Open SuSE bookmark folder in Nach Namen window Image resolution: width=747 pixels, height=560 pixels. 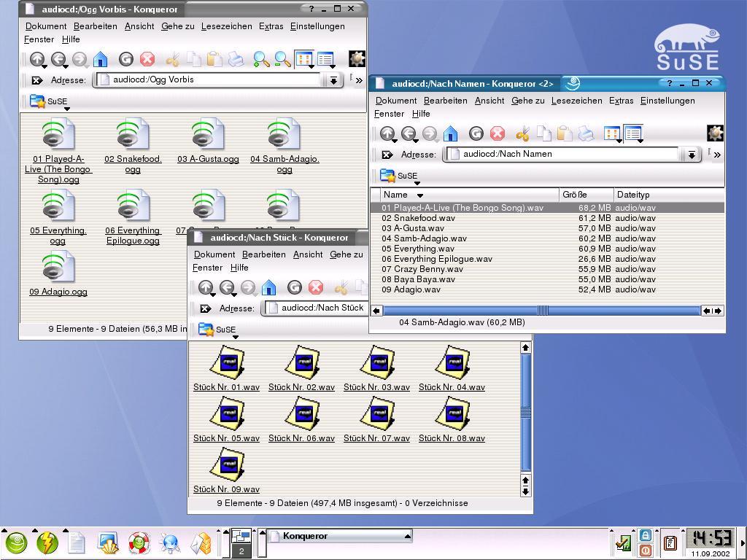pos(399,176)
